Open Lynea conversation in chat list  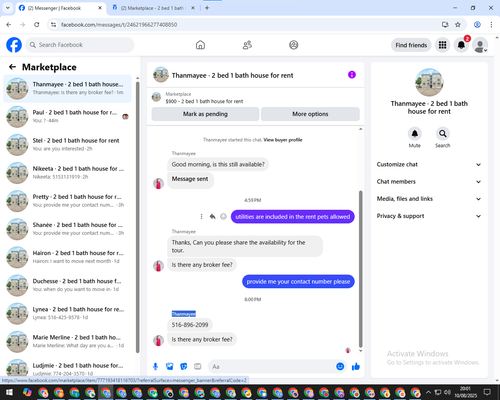(67, 313)
